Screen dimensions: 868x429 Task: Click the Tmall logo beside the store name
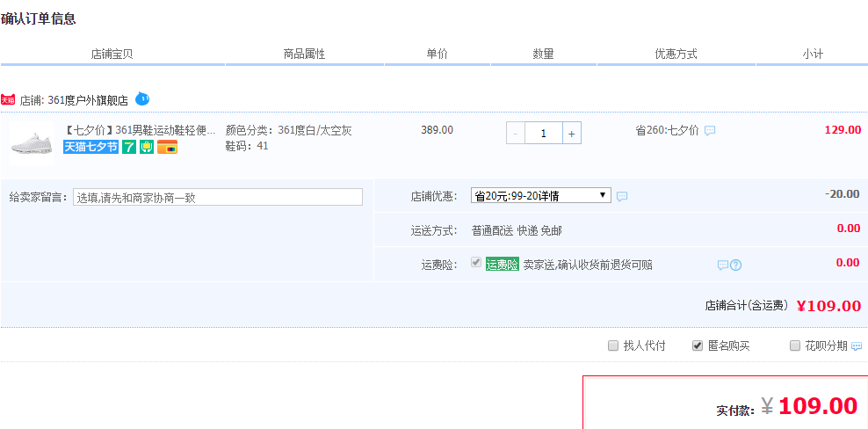8,100
